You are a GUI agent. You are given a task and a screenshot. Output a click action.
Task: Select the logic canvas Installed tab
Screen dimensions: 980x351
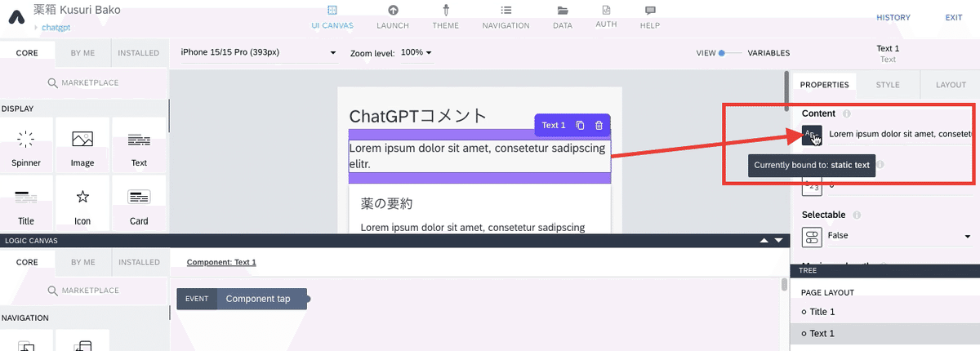point(139,262)
